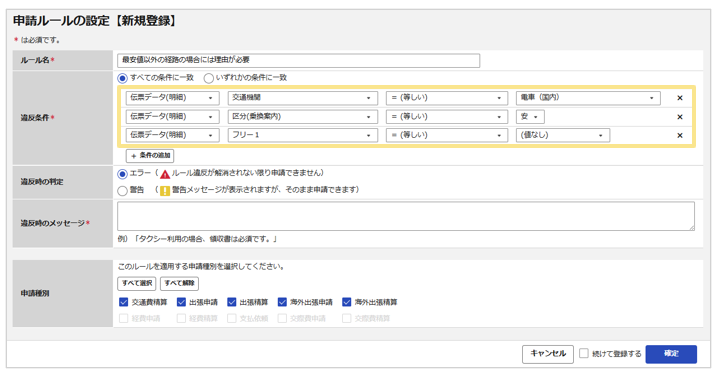This screenshot has width=719, height=378.
Task: Open the (値なし) value dropdown
Action: tap(563, 135)
